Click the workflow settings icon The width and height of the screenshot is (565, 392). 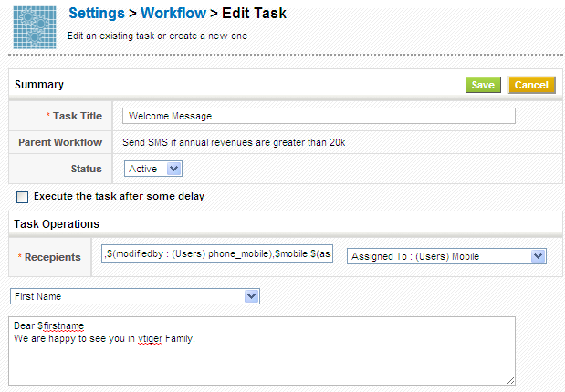pyautogui.click(x=35, y=26)
